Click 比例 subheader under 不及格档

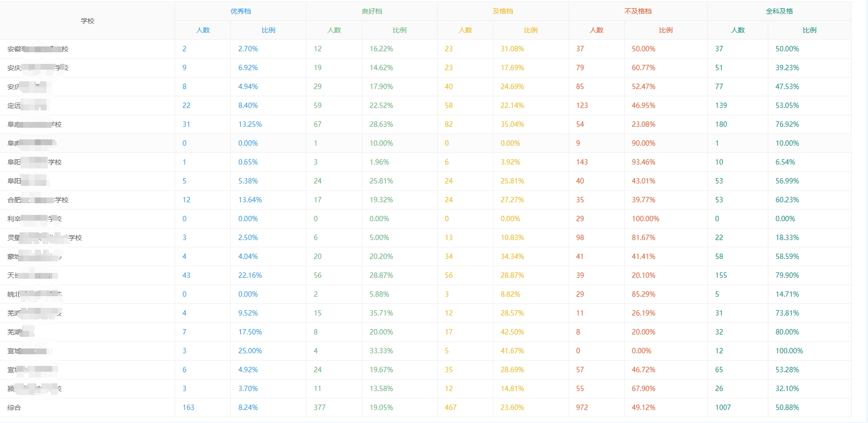(x=666, y=30)
